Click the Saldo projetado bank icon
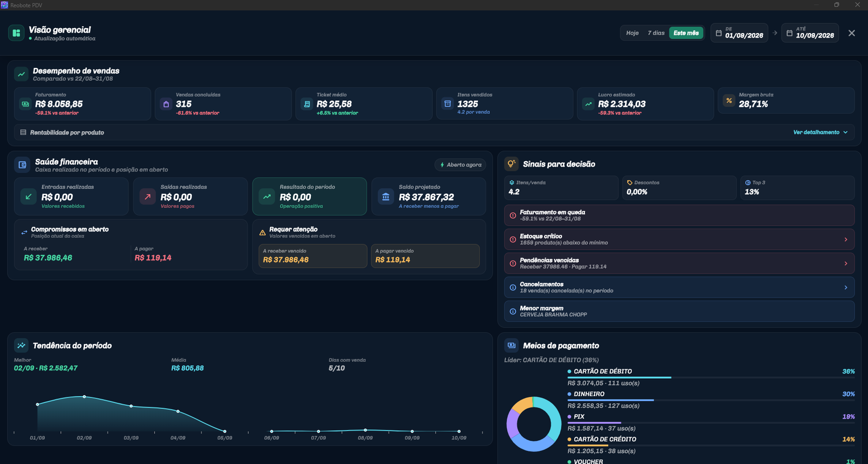The image size is (868, 464). pos(386,196)
